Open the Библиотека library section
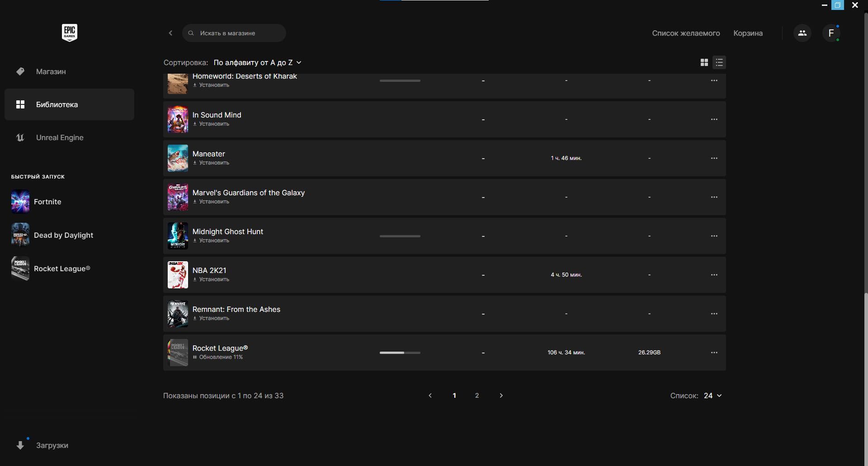 (69, 104)
